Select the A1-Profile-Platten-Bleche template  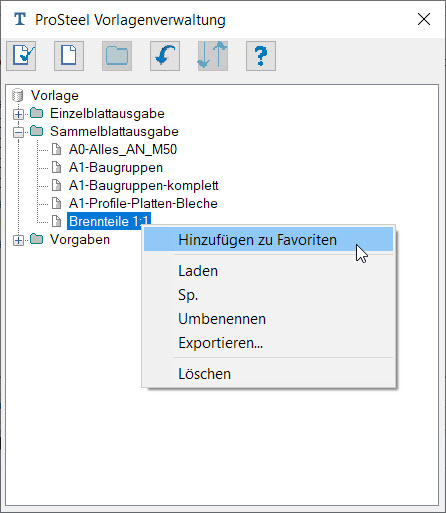click(143, 203)
